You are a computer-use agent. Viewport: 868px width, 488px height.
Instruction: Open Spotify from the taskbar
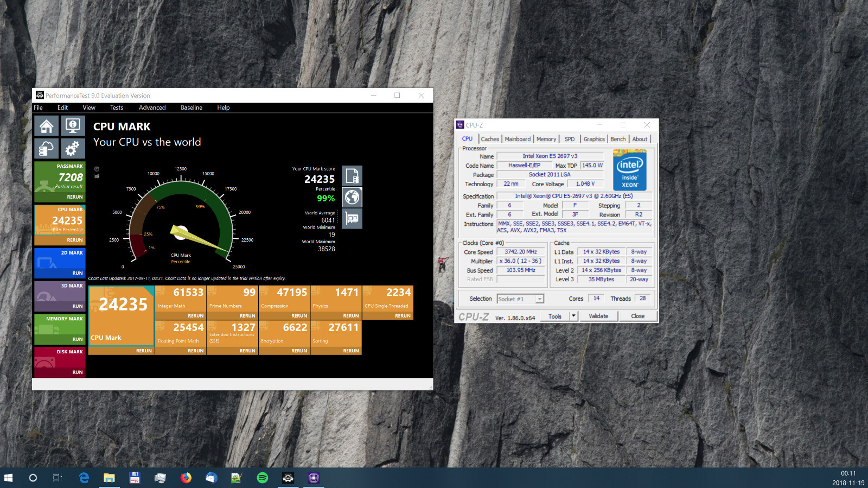(x=263, y=478)
